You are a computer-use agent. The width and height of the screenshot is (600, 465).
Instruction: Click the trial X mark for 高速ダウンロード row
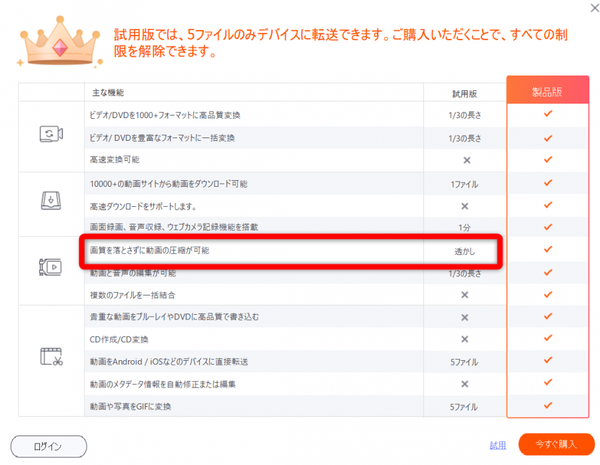click(465, 206)
